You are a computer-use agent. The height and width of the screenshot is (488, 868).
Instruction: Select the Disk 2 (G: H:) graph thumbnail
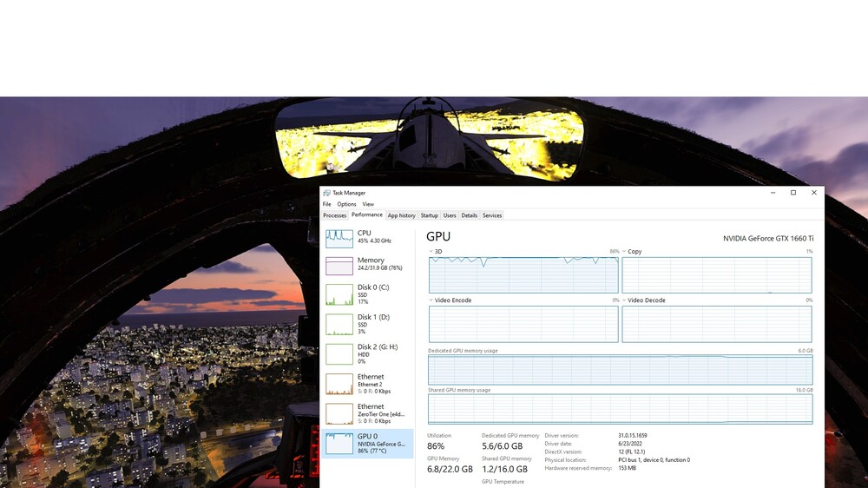(x=339, y=354)
